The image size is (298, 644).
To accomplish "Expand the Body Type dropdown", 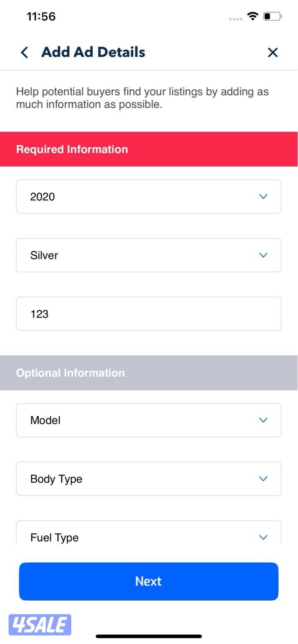I will click(149, 479).
